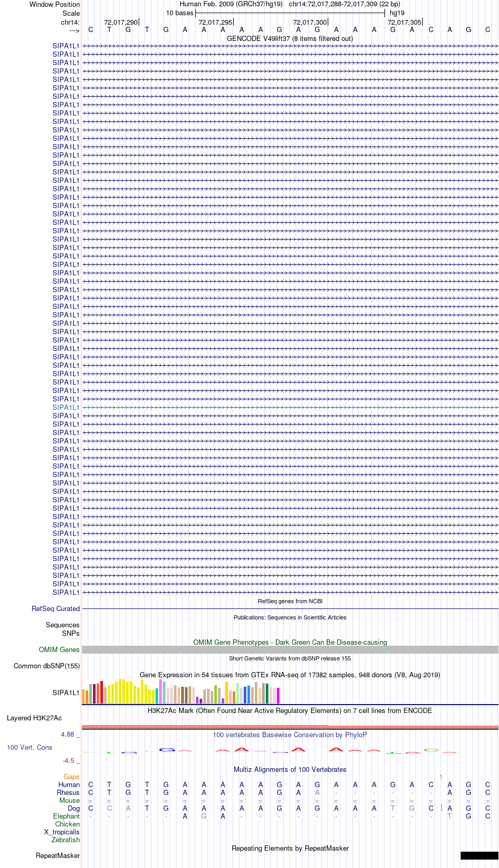Viewport: 499px width, 868px height.
Task: Click the 100 Vert. Cons track label
Action: click(29, 747)
